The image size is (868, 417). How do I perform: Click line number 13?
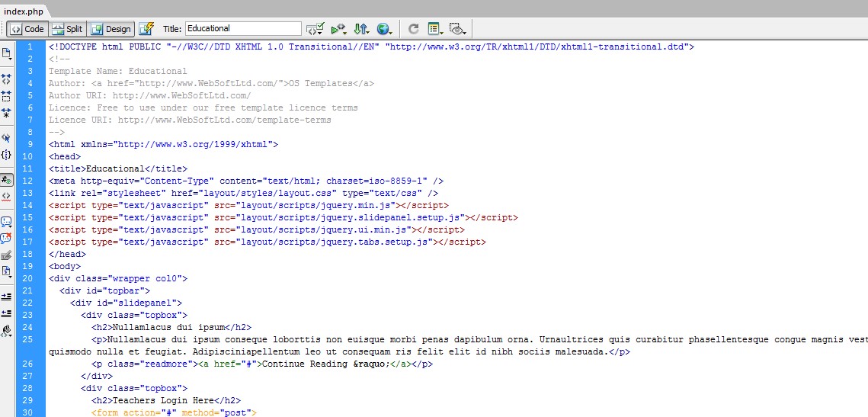click(27, 193)
